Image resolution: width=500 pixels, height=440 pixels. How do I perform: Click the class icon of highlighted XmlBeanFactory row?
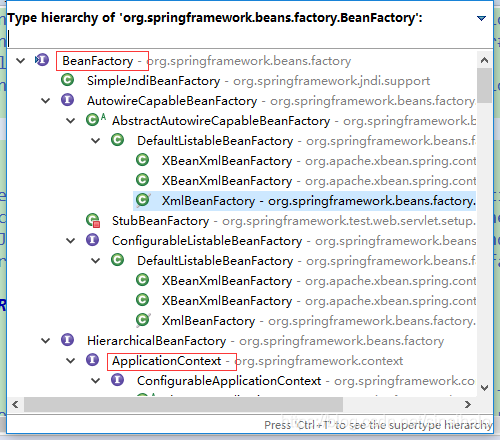click(143, 200)
